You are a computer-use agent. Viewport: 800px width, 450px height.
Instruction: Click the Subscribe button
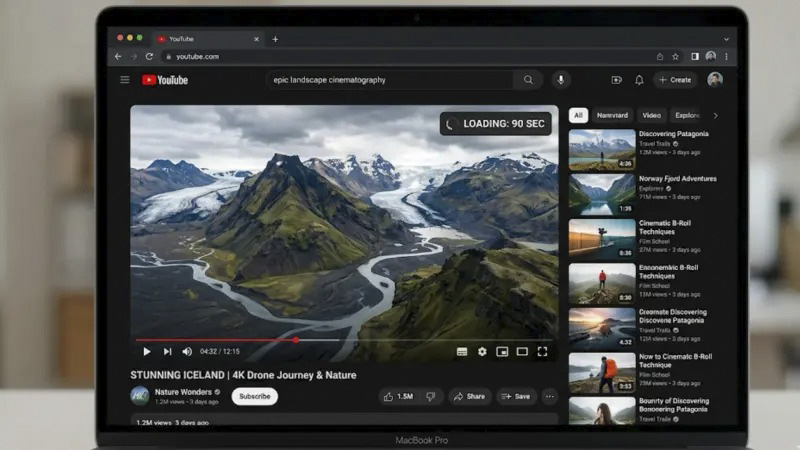[x=255, y=396]
